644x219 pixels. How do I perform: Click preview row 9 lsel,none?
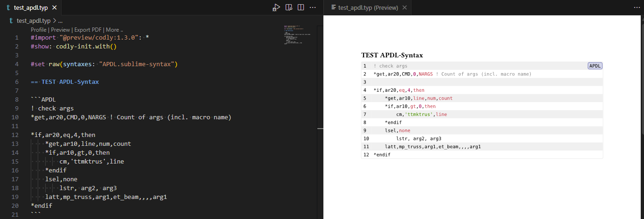click(x=482, y=130)
